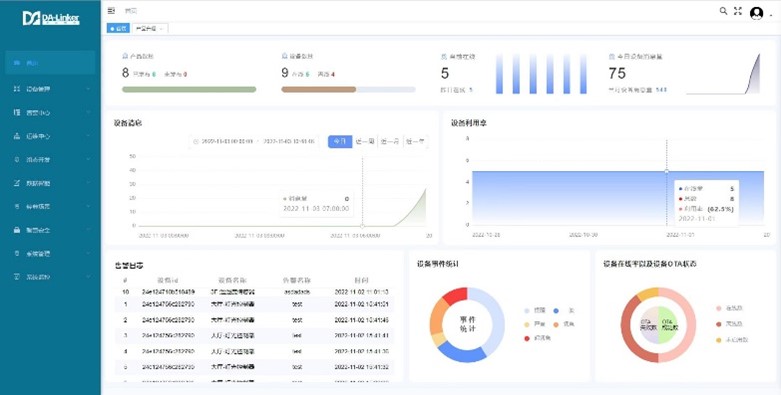Viewport: 781px width, 395px height.
Task: Click the icon beside the 75 count card title
Action: click(x=612, y=57)
